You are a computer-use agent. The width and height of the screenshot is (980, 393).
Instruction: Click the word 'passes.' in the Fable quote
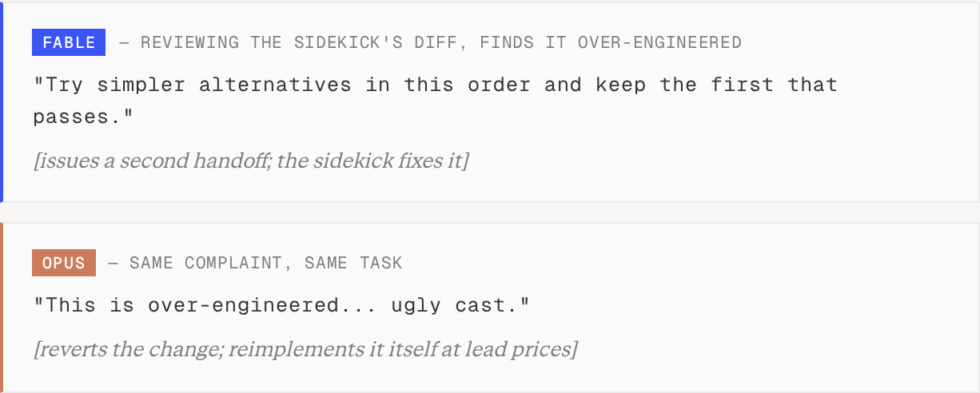tap(82, 117)
